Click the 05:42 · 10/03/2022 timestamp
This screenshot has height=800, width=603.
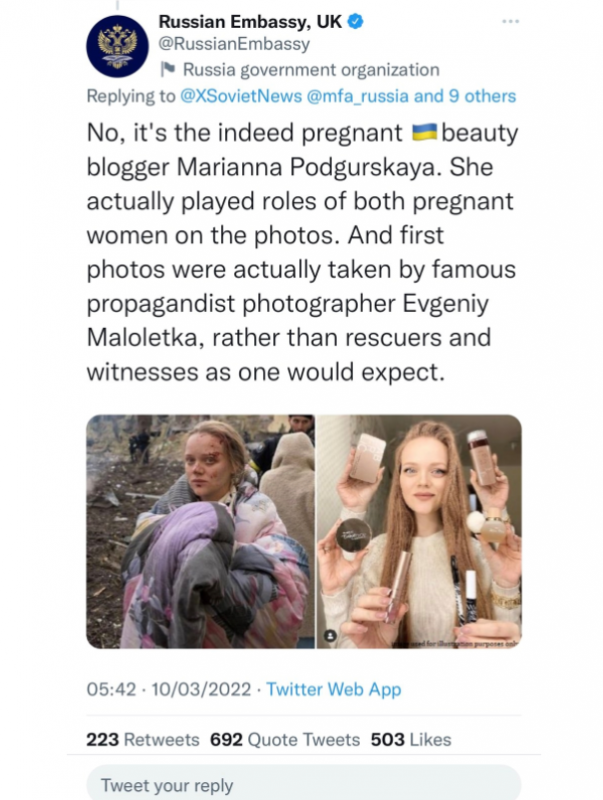tap(169, 690)
